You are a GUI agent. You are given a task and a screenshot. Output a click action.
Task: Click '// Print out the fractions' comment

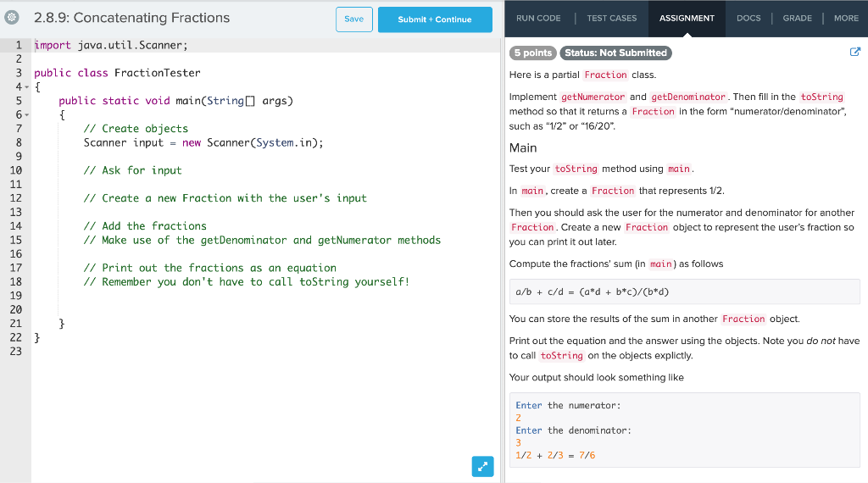point(210,268)
